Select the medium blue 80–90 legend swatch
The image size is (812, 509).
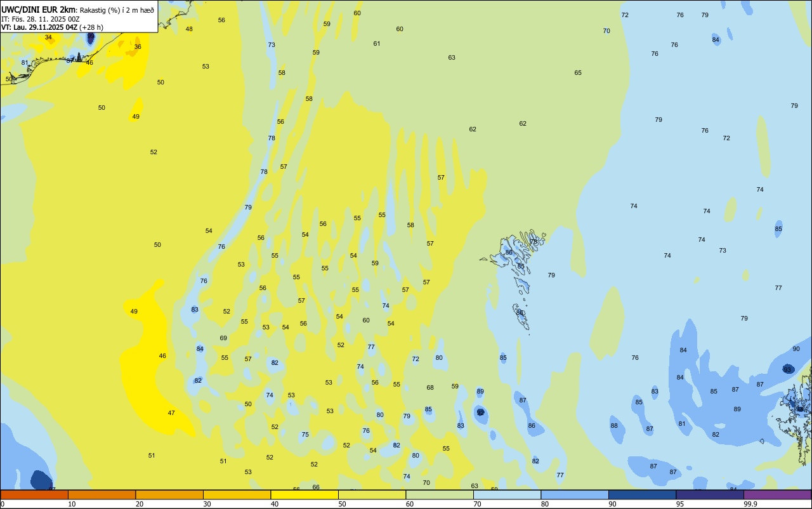[575, 494]
